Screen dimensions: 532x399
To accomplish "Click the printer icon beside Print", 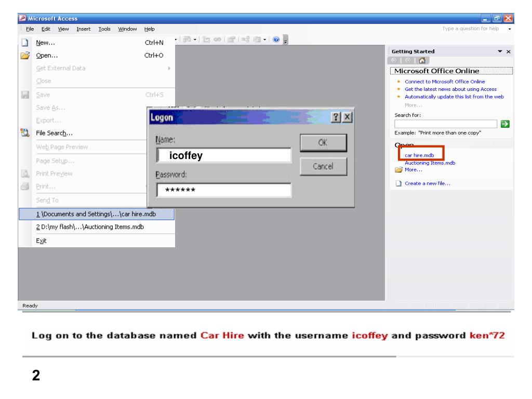I will [25, 187].
